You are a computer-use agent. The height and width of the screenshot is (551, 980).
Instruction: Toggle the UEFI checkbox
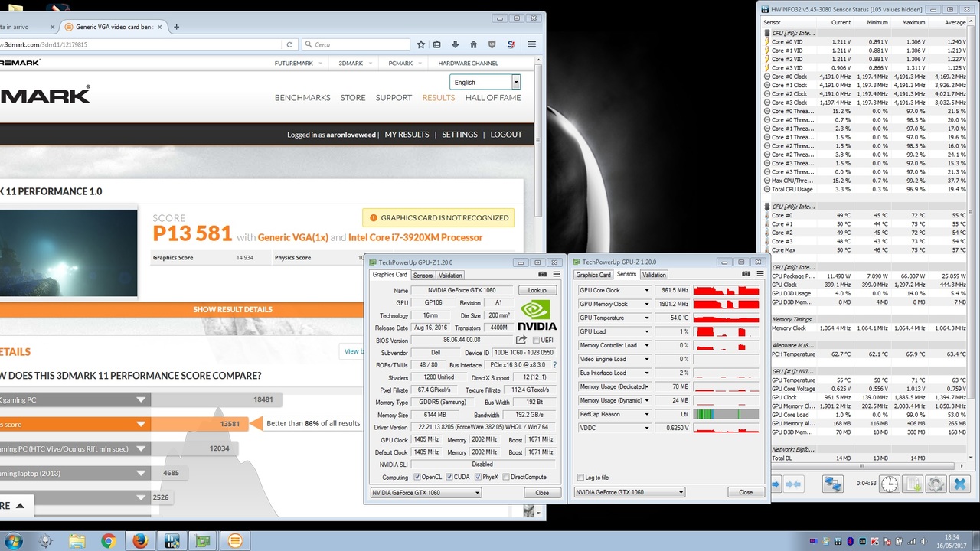[x=536, y=341]
